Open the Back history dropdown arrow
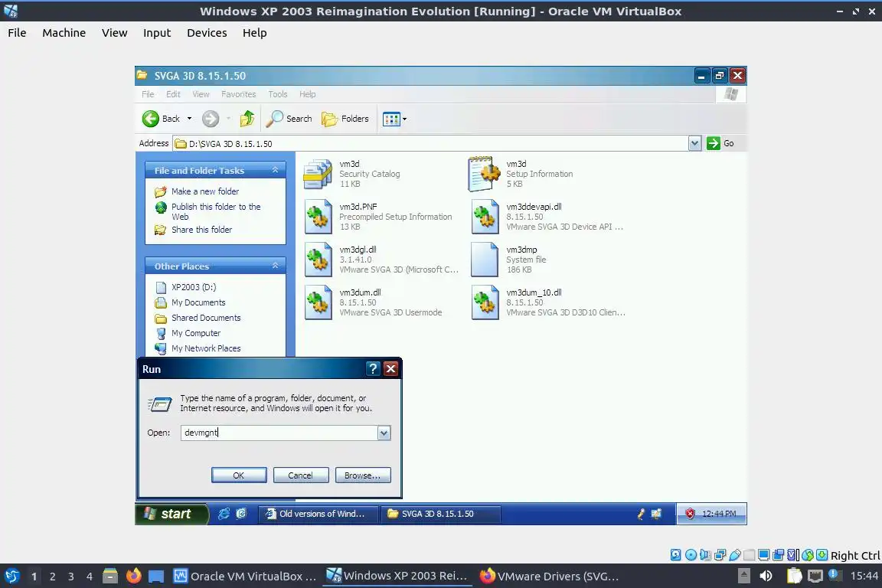 tap(190, 119)
